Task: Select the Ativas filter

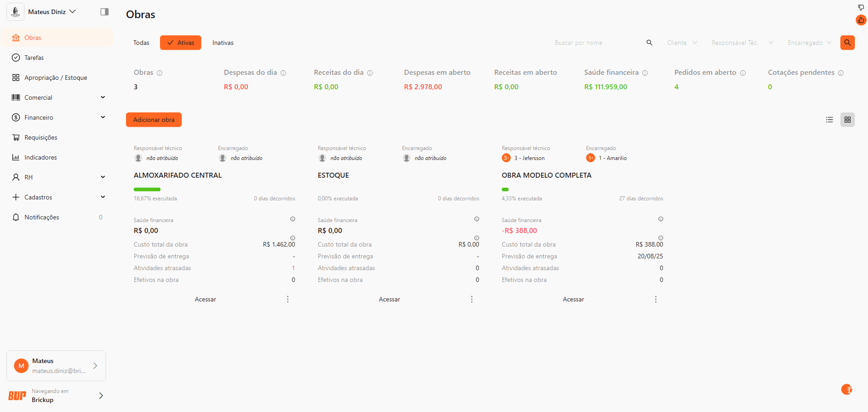Action: pos(180,43)
